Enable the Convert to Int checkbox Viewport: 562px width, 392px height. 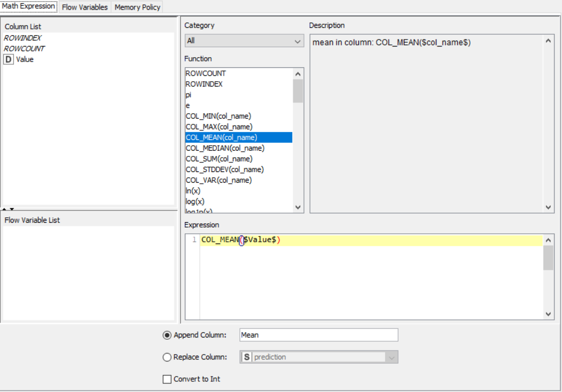(167, 379)
